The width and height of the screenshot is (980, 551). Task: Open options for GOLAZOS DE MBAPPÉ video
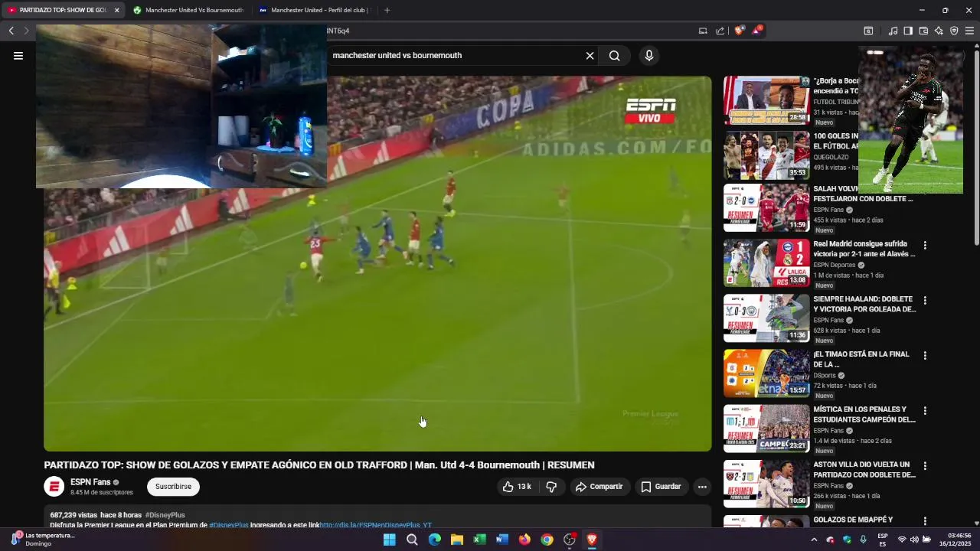925,521
